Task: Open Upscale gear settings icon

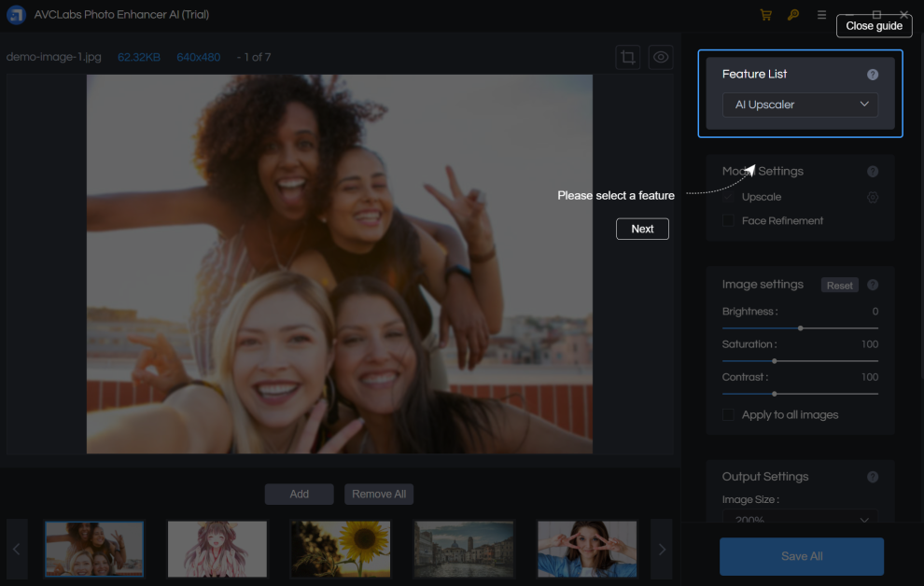Action: pyautogui.click(x=873, y=197)
